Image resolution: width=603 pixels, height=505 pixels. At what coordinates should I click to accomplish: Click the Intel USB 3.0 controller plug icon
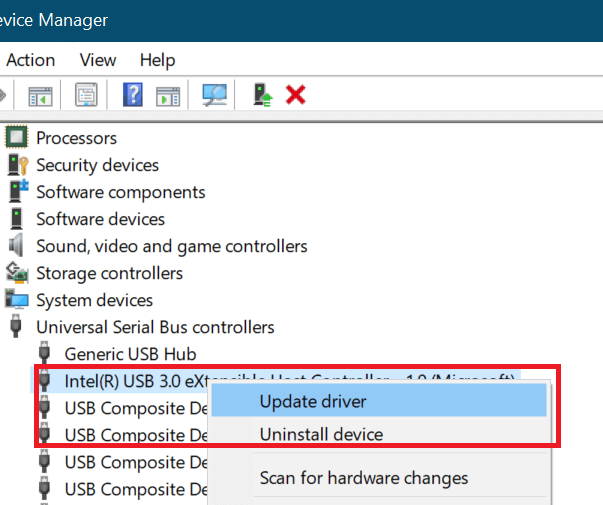45,380
